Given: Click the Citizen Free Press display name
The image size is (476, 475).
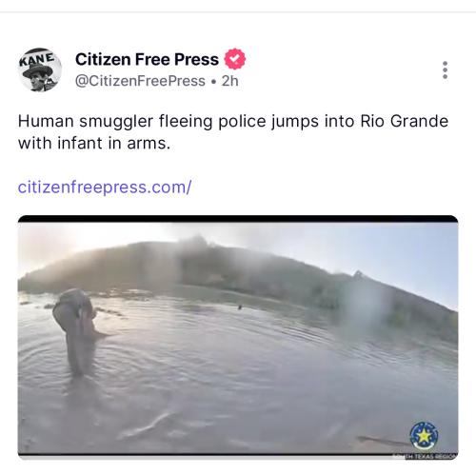Looking at the screenshot, I should (147, 59).
